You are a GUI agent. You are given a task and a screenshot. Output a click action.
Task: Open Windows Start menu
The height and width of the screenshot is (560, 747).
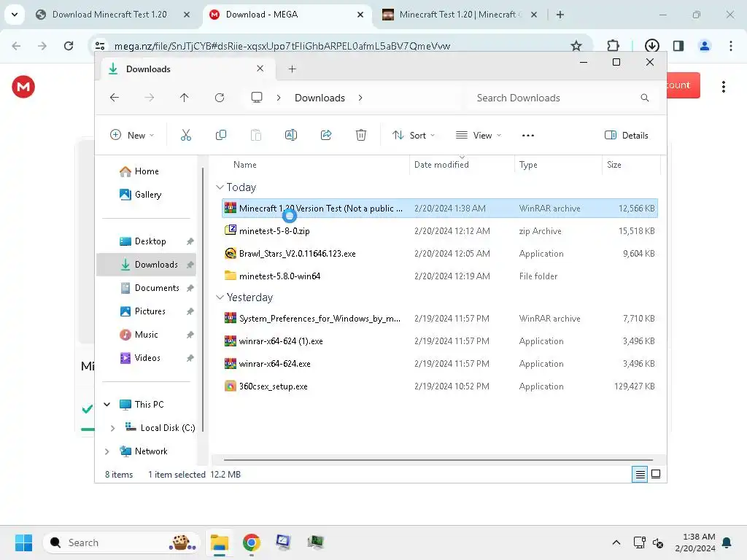pyautogui.click(x=23, y=542)
